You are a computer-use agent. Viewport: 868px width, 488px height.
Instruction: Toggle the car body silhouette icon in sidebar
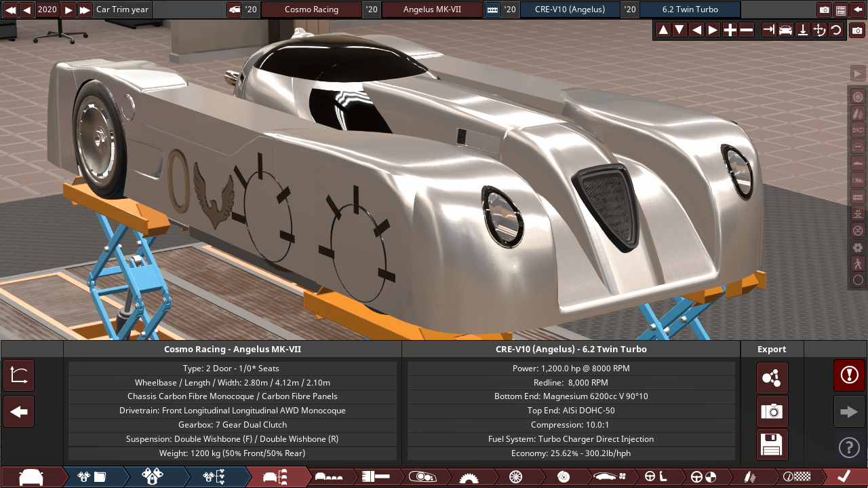coord(858,164)
